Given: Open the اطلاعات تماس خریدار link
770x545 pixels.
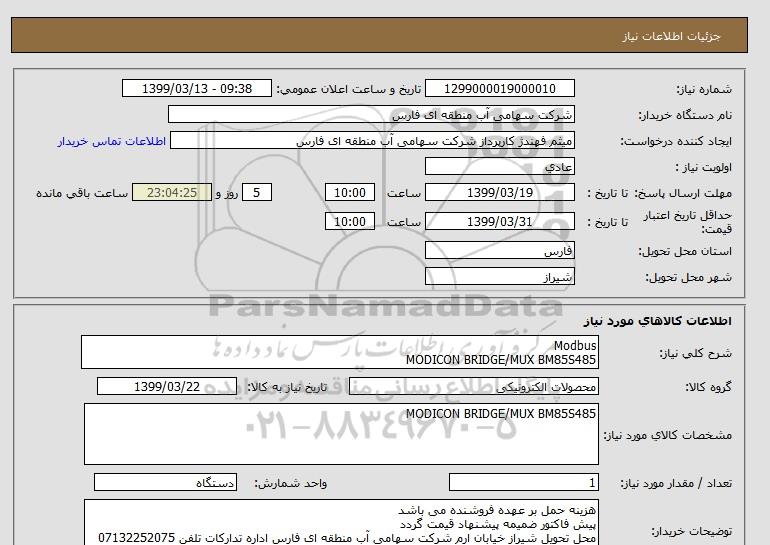Looking at the screenshot, I should [111, 141].
